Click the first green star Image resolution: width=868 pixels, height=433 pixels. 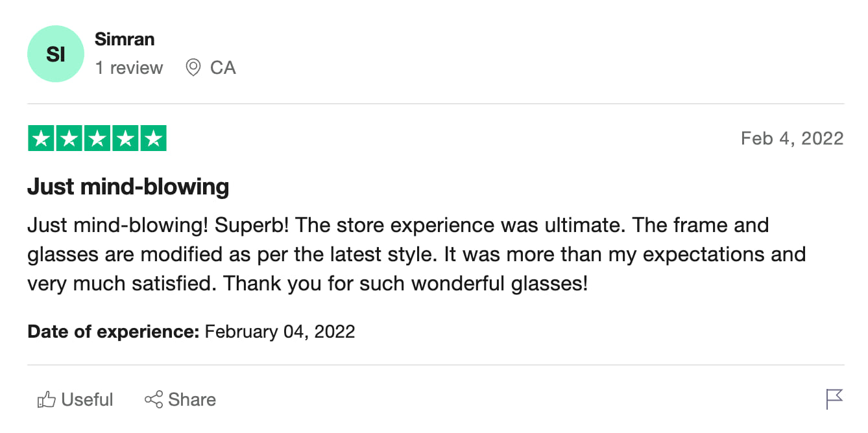coord(41,139)
